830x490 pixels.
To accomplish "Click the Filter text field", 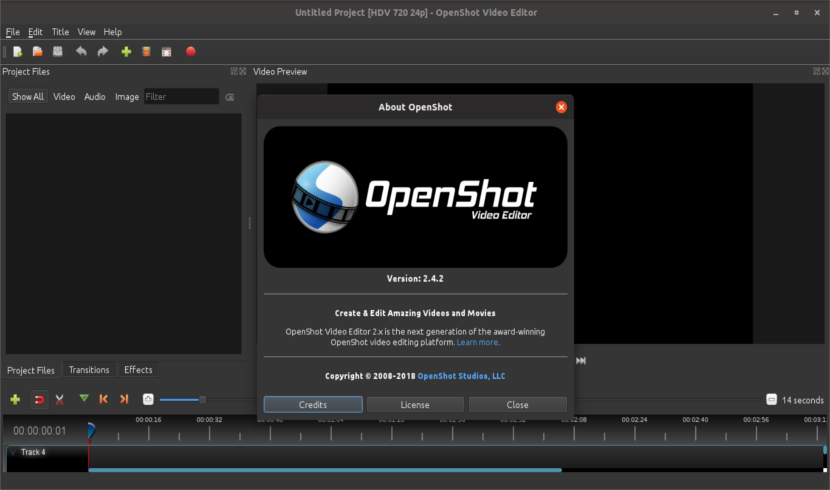I will coord(180,97).
